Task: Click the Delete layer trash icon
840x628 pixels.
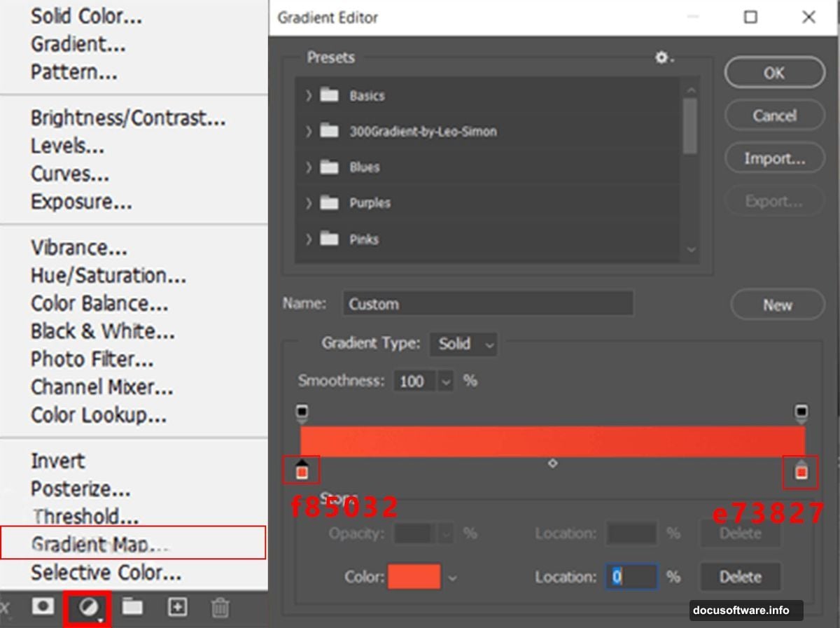Action: [x=220, y=608]
